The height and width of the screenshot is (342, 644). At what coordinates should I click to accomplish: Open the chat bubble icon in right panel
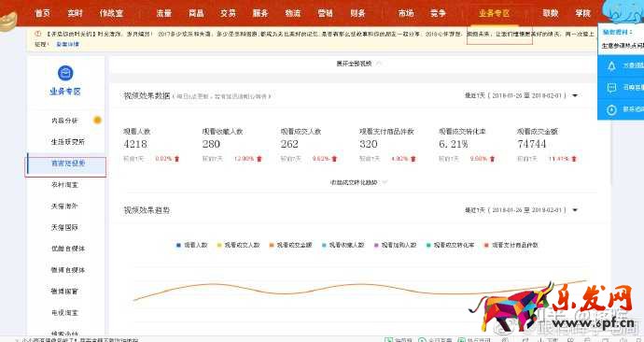click(611, 88)
